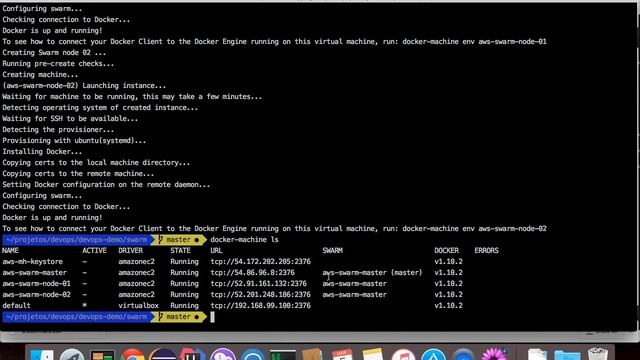Click URL tcp://52.201.248.186:2376

(260, 295)
